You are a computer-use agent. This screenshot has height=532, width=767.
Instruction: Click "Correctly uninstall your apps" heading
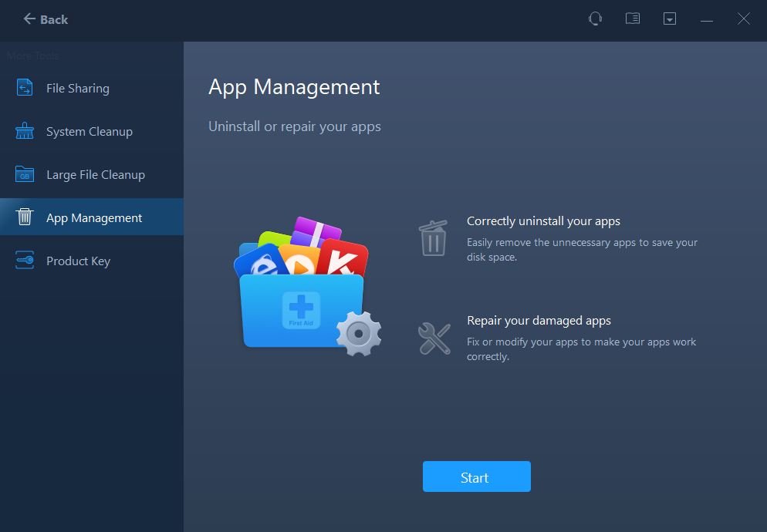(543, 221)
